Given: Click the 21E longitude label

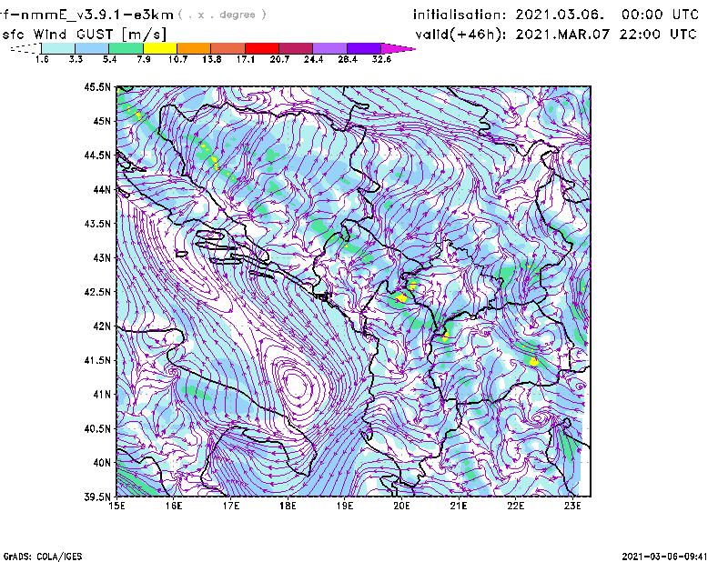Looking at the screenshot, I should tap(459, 506).
